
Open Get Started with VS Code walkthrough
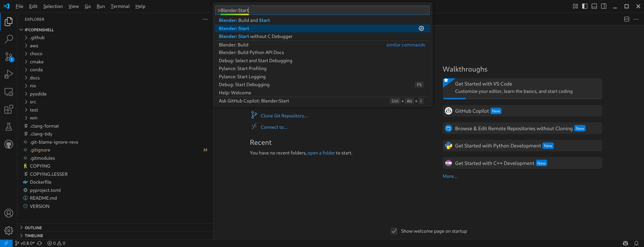(x=522, y=88)
